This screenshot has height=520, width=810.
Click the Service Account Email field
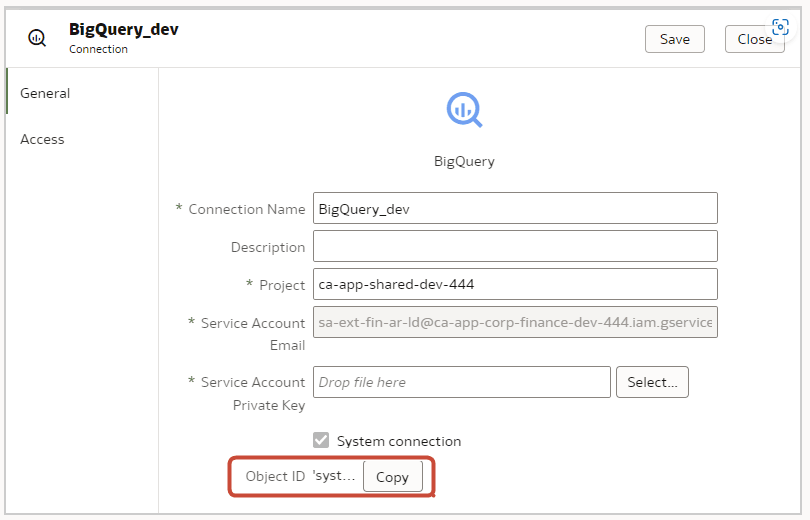tap(515, 322)
